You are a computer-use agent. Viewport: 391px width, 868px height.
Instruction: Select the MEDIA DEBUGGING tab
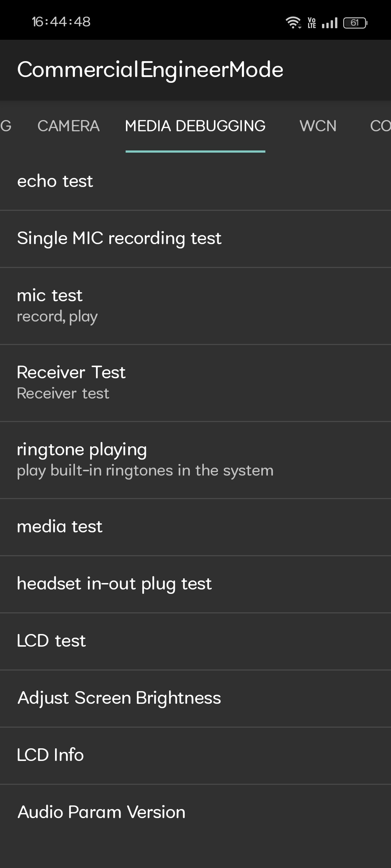[195, 126]
